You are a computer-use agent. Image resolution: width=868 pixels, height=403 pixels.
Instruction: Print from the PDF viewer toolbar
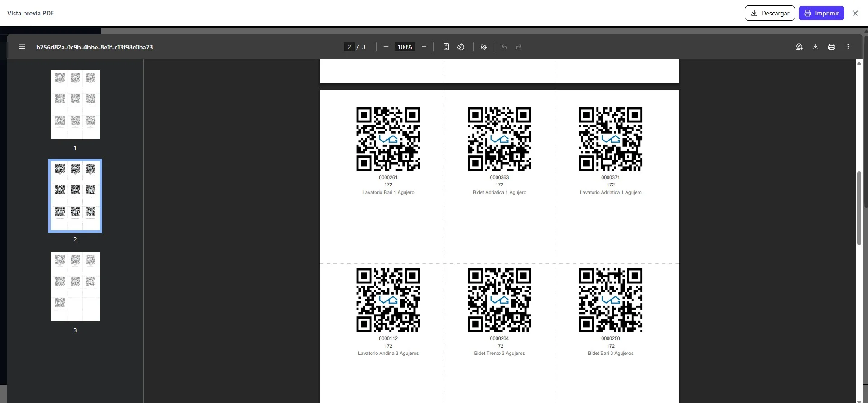click(x=832, y=47)
